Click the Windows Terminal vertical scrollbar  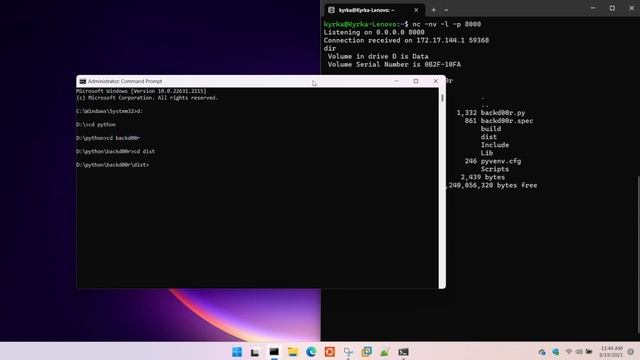(638, 254)
